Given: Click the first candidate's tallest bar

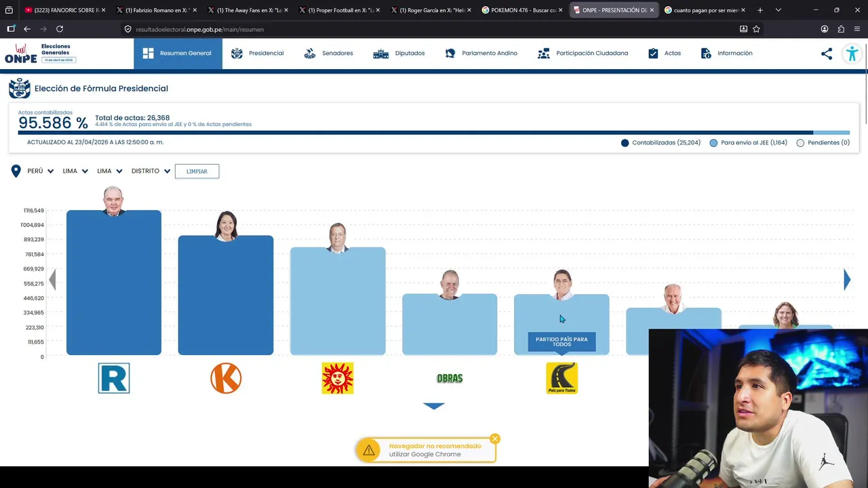Looking at the screenshot, I should pos(114,283).
